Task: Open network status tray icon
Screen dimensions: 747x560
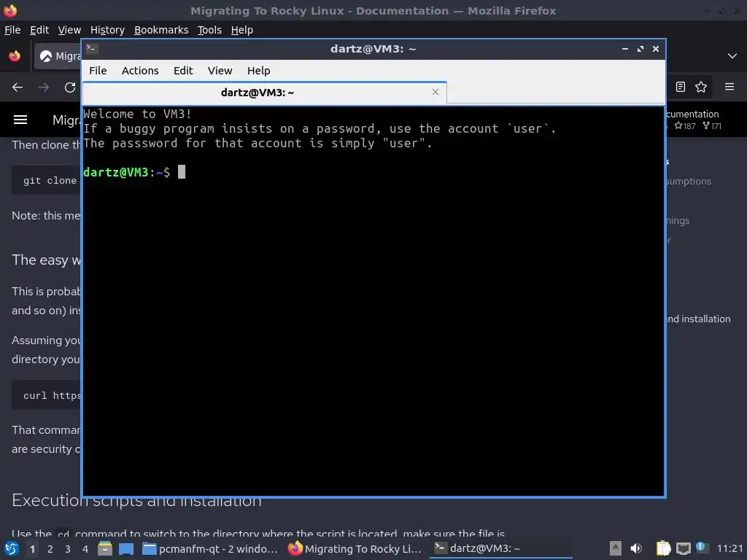Action: [683, 548]
